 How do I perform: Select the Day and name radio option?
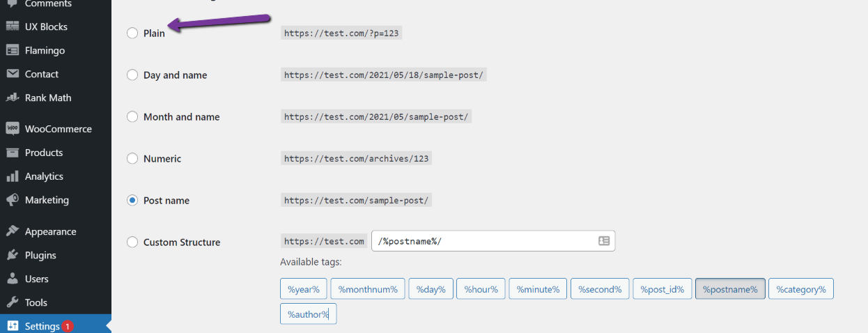coord(132,75)
